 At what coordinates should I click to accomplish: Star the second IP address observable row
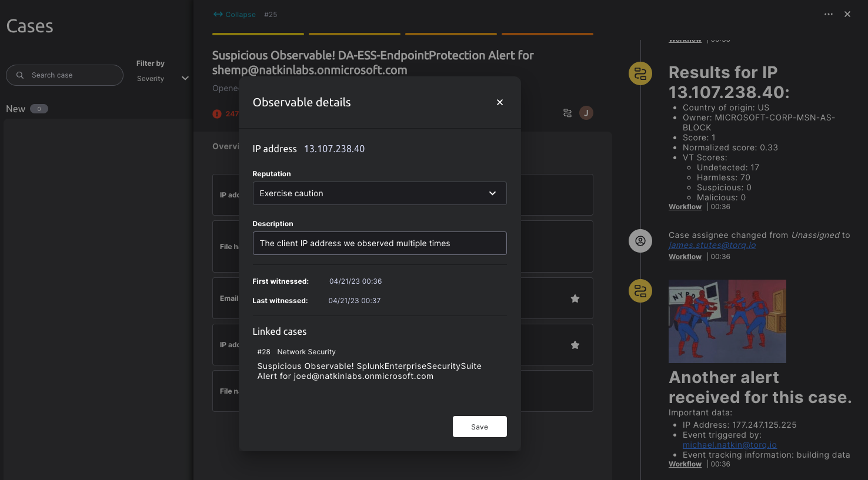pos(575,345)
